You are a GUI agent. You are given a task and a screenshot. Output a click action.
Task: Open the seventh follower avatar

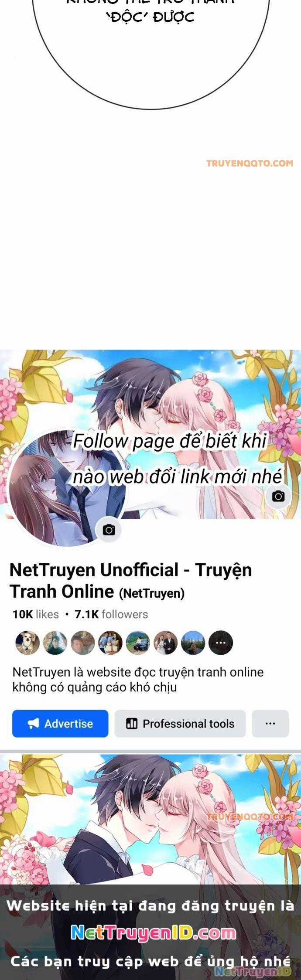[x=193, y=643]
